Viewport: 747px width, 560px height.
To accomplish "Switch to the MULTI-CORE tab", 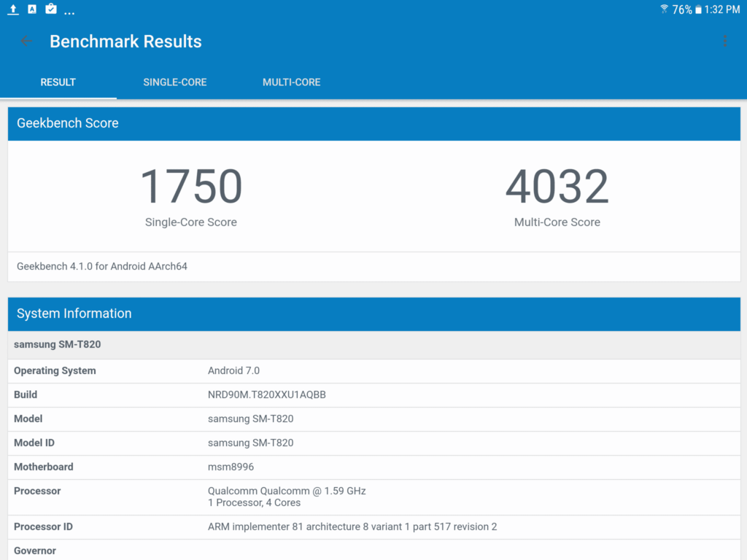I will (x=292, y=82).
